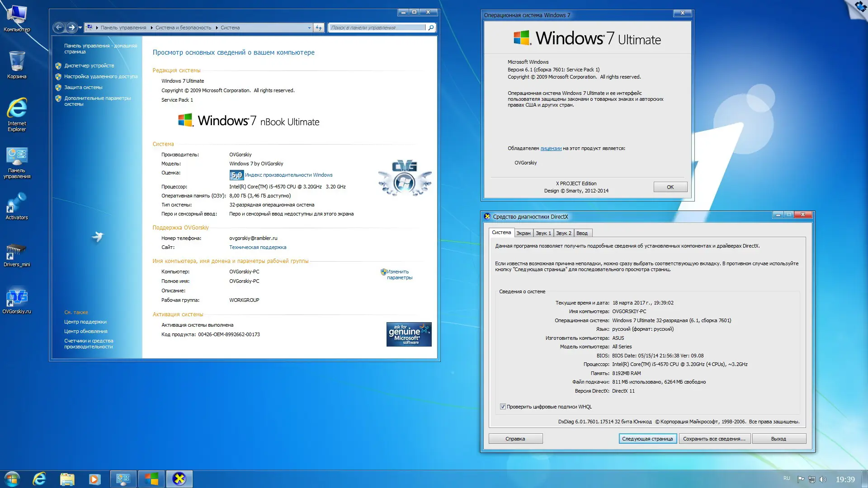
Task: Open the address bar history dropdown
Action: pos(310,28)
